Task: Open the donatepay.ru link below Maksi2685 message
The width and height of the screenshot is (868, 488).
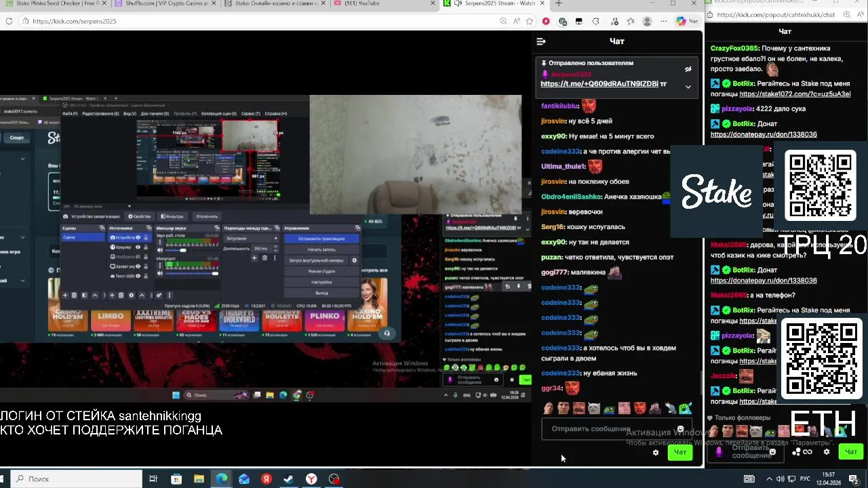Action: 764,280
